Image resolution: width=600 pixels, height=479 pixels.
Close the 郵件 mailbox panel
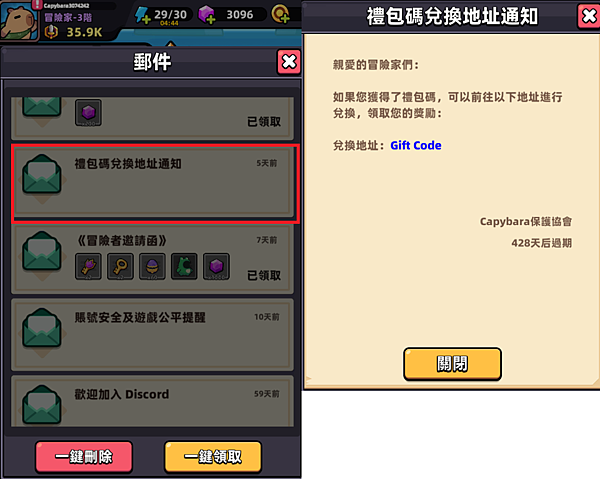289,62
